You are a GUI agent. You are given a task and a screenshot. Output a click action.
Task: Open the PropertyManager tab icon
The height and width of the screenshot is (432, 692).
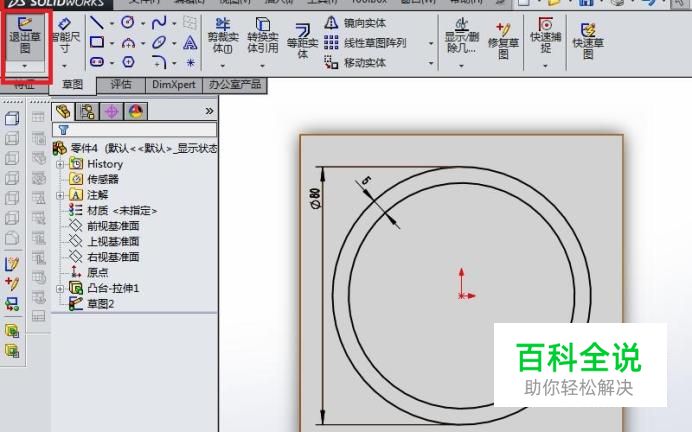[87, 111]
